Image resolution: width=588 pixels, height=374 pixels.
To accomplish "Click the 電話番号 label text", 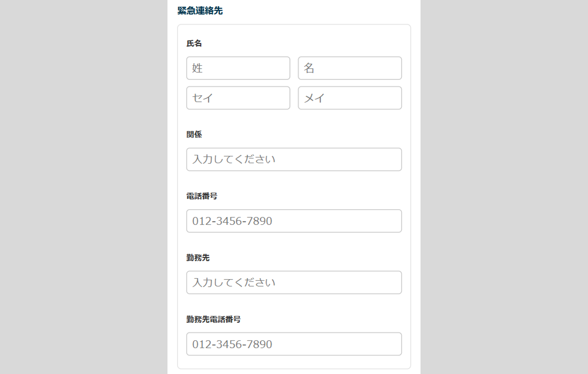I will (x=202, y=196).
